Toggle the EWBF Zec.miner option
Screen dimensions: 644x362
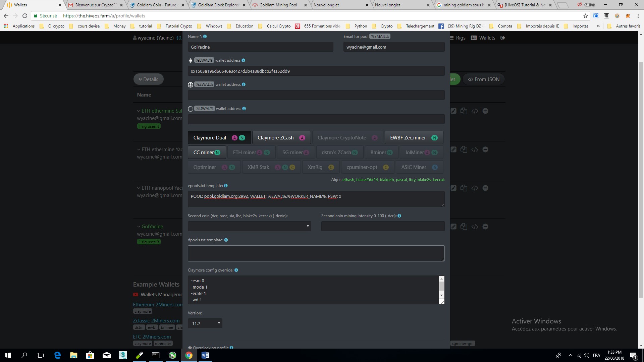pos(414,138)
